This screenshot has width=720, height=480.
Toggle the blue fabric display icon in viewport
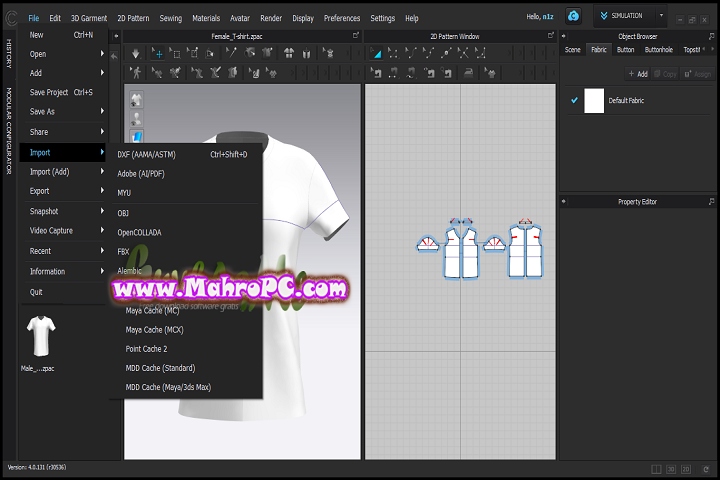pos(136,136)
